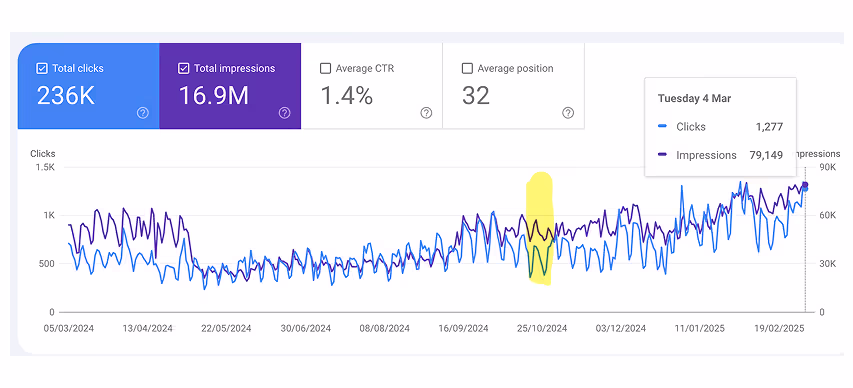The width and height of the screenshot is (853, 388).
Task: Enable the Average CTR checkbox
Action: [x=325, y=69]
